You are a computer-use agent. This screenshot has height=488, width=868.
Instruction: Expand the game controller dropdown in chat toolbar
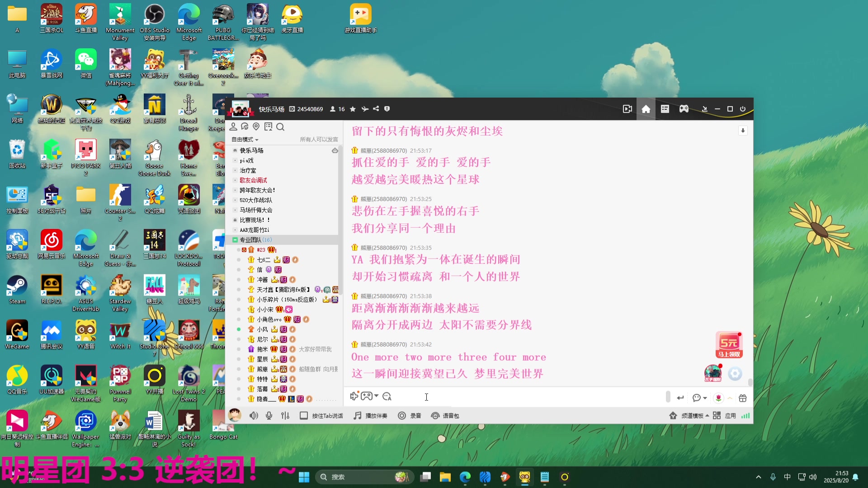point(377,396)
